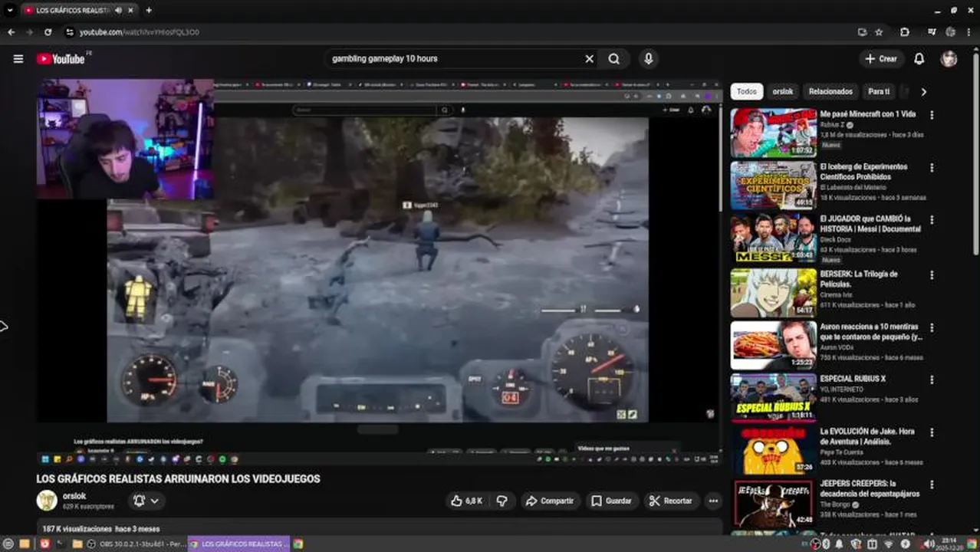Select the Relacionados filter chip

coord(830,91)
